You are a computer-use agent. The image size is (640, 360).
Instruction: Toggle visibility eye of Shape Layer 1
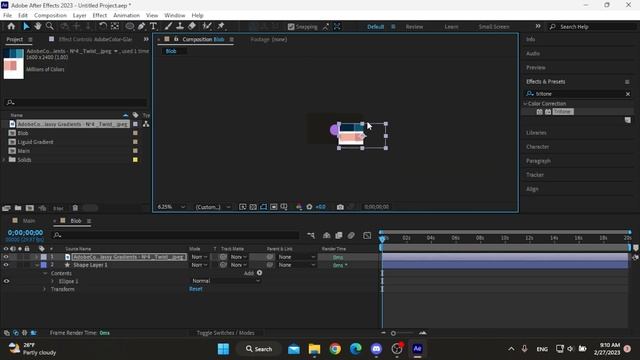pos(6,265)
